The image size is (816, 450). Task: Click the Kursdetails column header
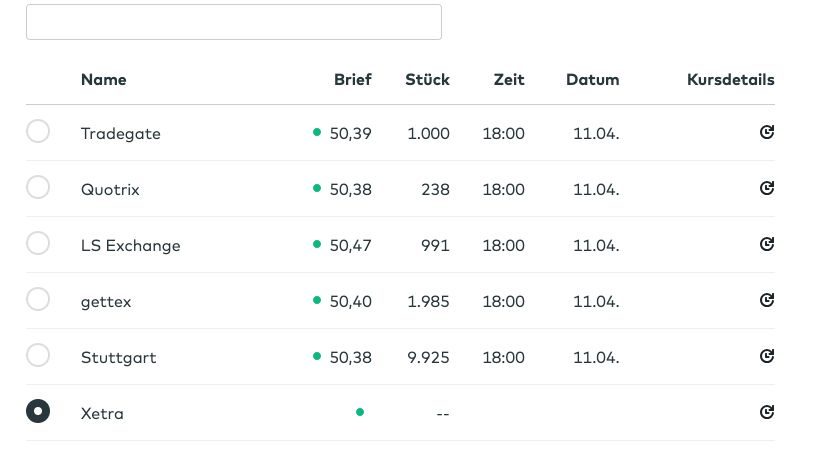pos(730,80)
